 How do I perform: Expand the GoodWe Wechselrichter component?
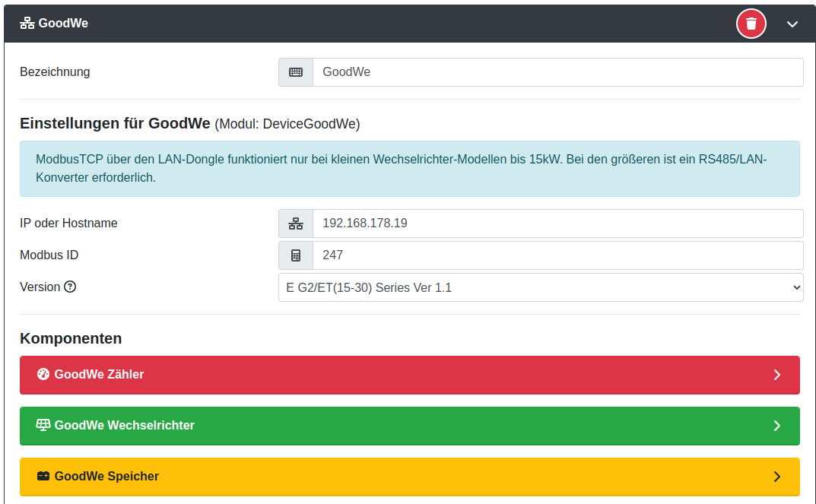tap(410, 426)
